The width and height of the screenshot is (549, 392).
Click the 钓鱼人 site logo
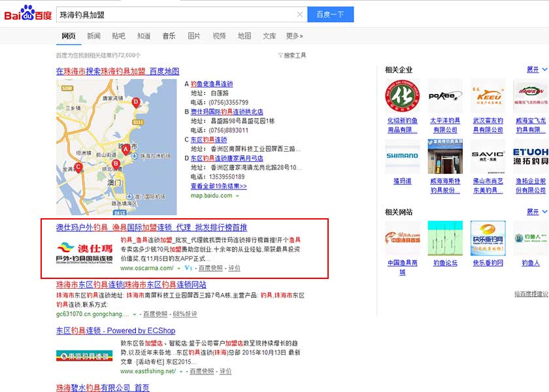(531, 238)
